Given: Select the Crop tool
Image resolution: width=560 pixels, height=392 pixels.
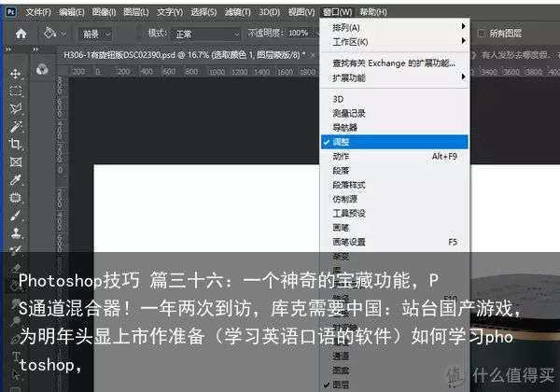Looking at the screenshot, I should tap(15, 144).
